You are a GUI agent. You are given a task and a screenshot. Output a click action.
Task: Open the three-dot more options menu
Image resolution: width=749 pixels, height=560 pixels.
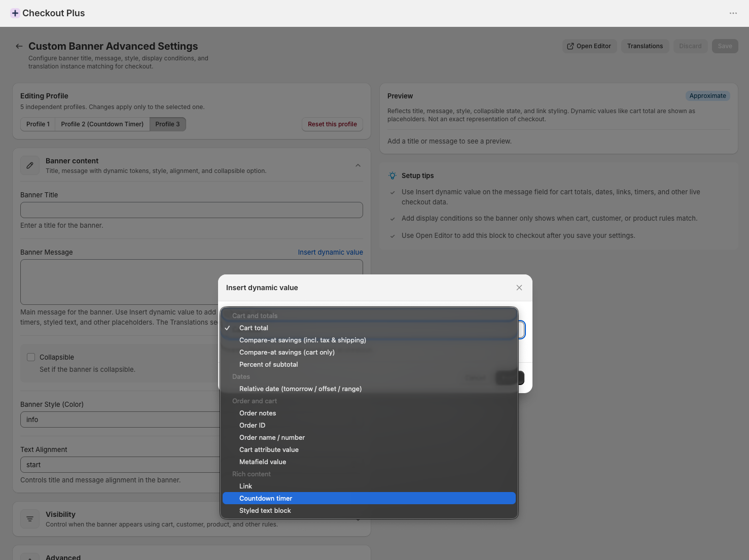click(733, 13)
